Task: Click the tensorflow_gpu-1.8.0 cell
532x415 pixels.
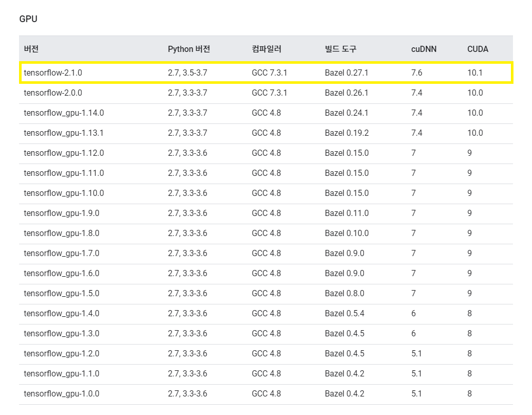Action: pyautogui.click(x=61, y=232)
